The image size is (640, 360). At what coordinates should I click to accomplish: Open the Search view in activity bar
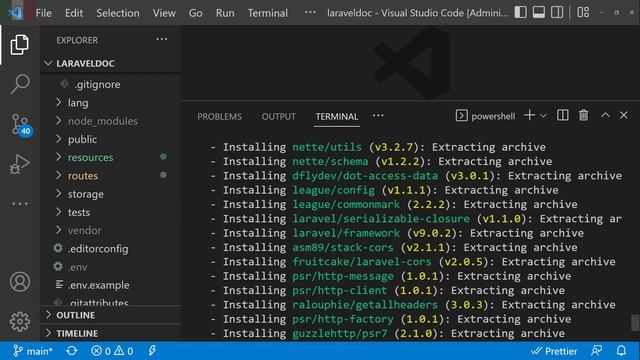point(20,84)
